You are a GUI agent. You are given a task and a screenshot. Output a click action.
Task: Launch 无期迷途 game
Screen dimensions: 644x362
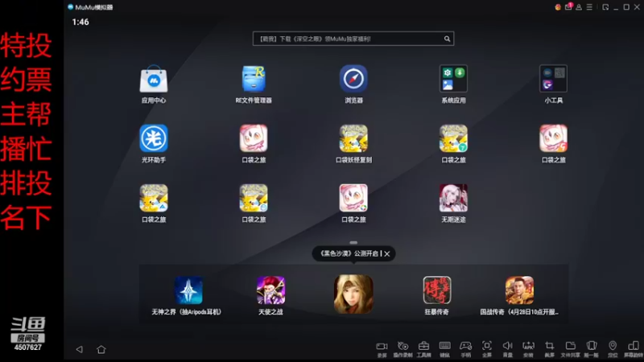pyautogui.click(x=453, y=198)
